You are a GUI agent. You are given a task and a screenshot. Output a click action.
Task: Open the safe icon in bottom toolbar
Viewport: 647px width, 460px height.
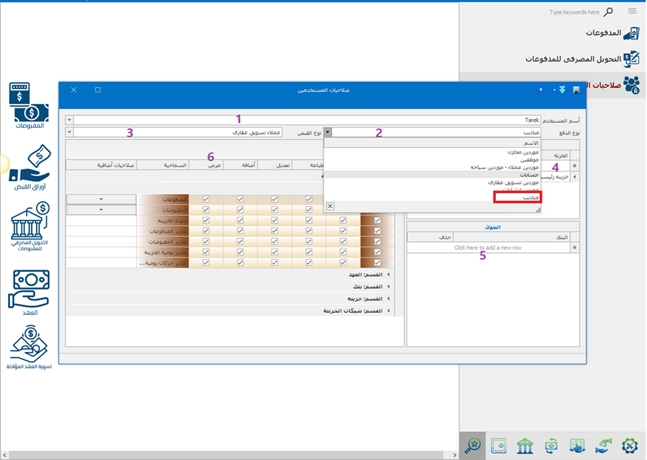click(x=498, y=445)
